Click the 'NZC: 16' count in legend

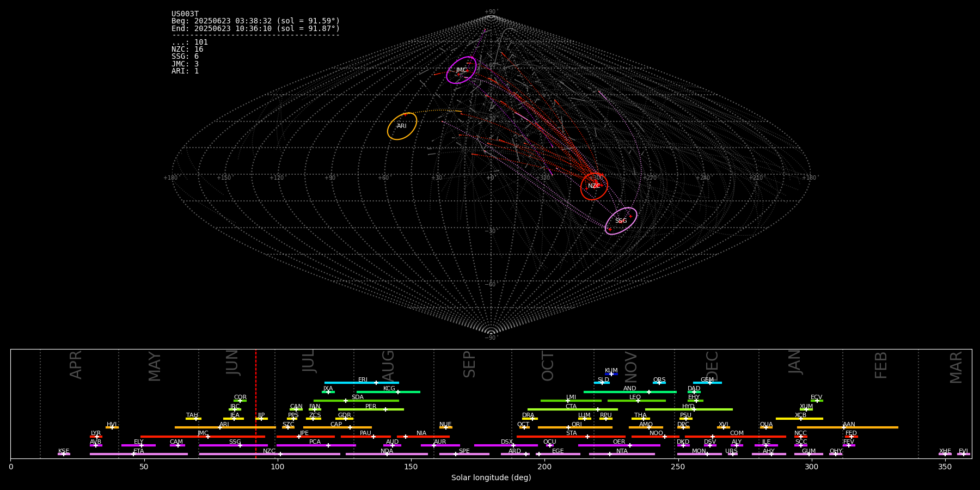tap(187, 49)
